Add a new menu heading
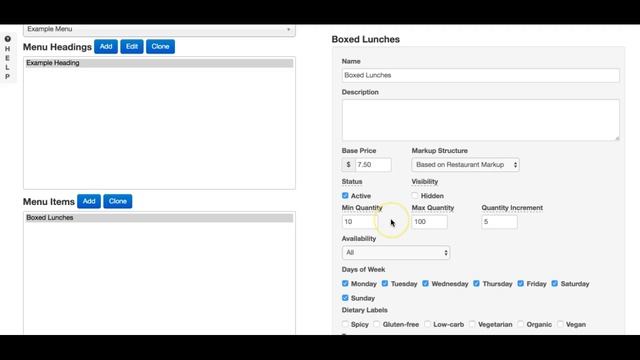640x360 pixels. pos(106,47)
